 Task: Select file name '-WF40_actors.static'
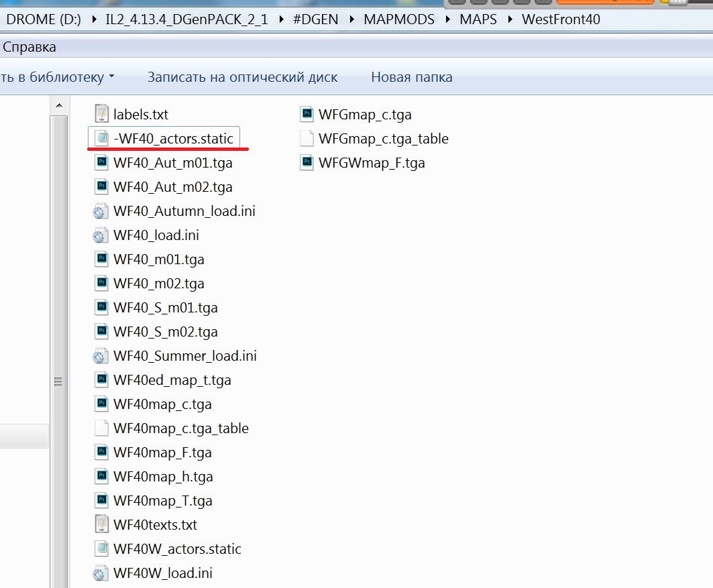[173, 139]
